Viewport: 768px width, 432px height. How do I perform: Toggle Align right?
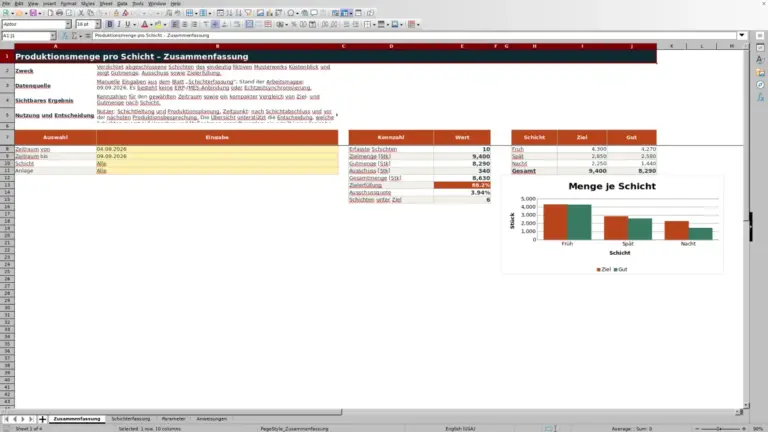click(x=194, y=24)
